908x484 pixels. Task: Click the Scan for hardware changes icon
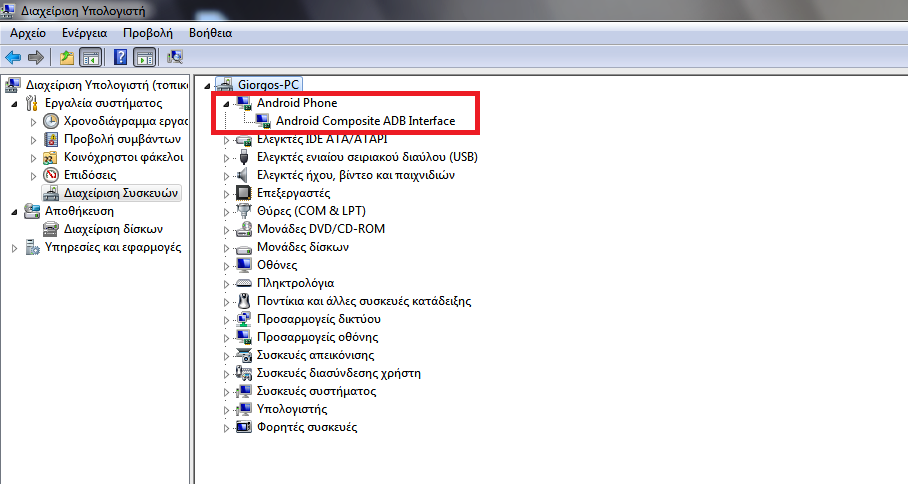[175, 57]
